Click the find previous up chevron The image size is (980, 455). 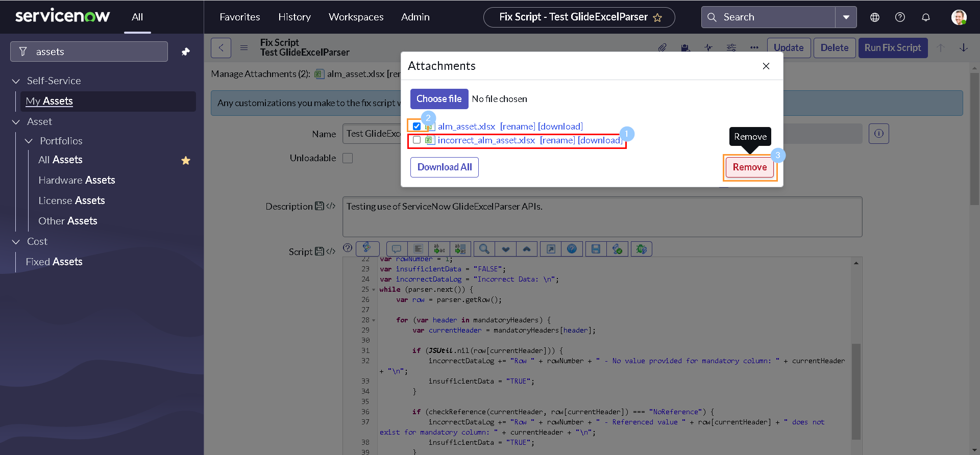coord(527,249)
